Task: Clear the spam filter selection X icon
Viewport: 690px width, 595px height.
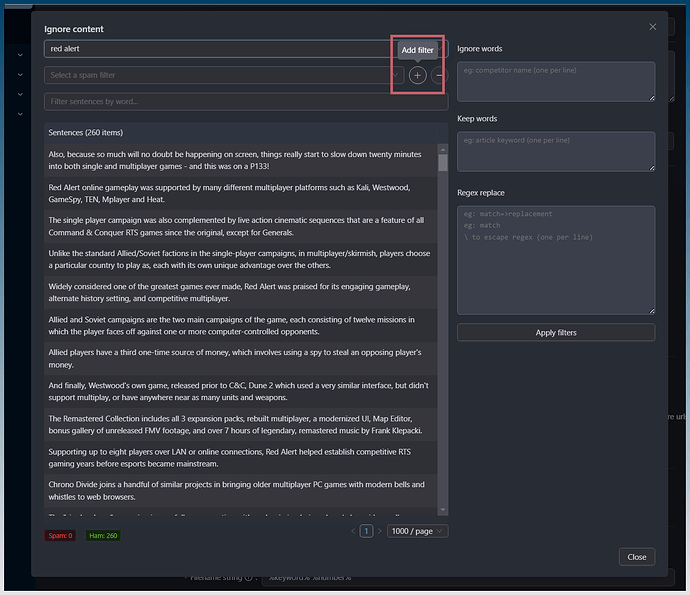Action: pyautogui.click(x=396, y=75)
